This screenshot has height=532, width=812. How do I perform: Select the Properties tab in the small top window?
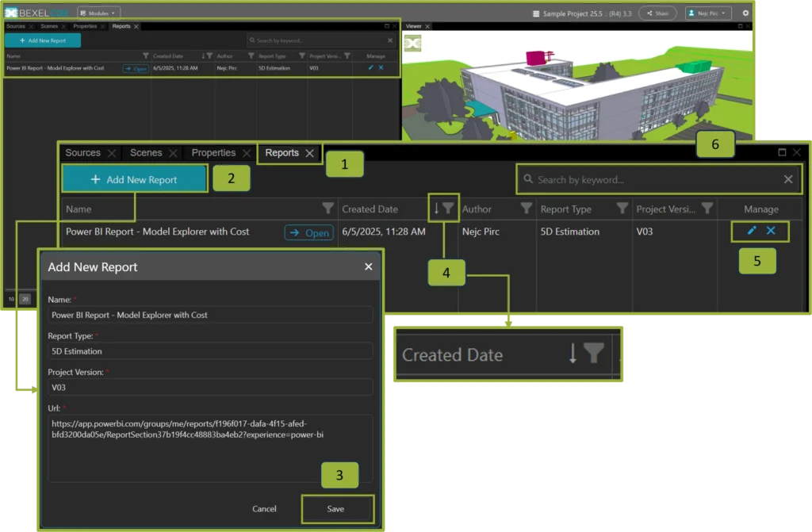click(x=85, y=26)
